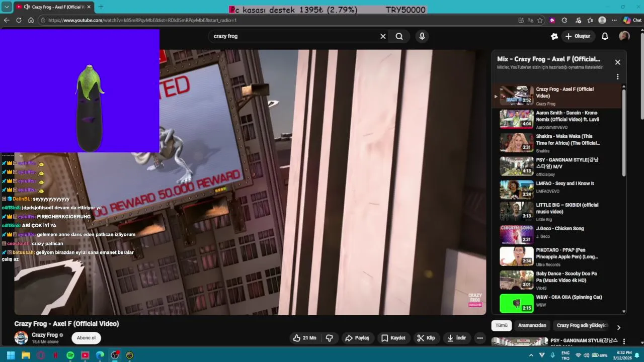
Task: Open browser extensions puzzle icon
Action: [564, 20]
